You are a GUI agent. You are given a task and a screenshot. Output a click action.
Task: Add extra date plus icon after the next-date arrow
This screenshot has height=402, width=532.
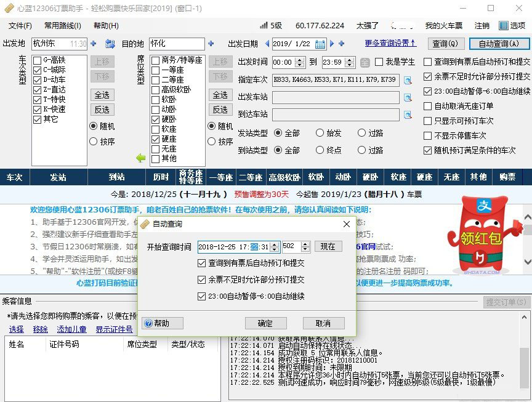(x=342, y=44)
